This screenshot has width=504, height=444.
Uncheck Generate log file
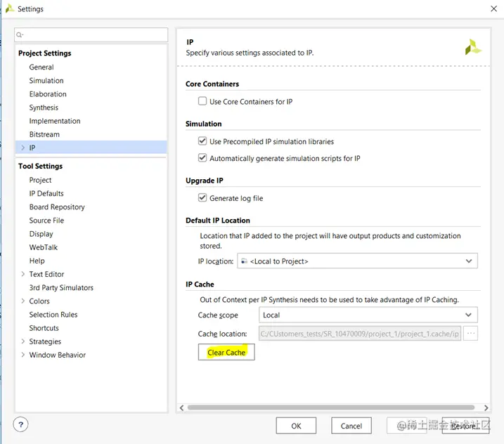tap(202, 197)
